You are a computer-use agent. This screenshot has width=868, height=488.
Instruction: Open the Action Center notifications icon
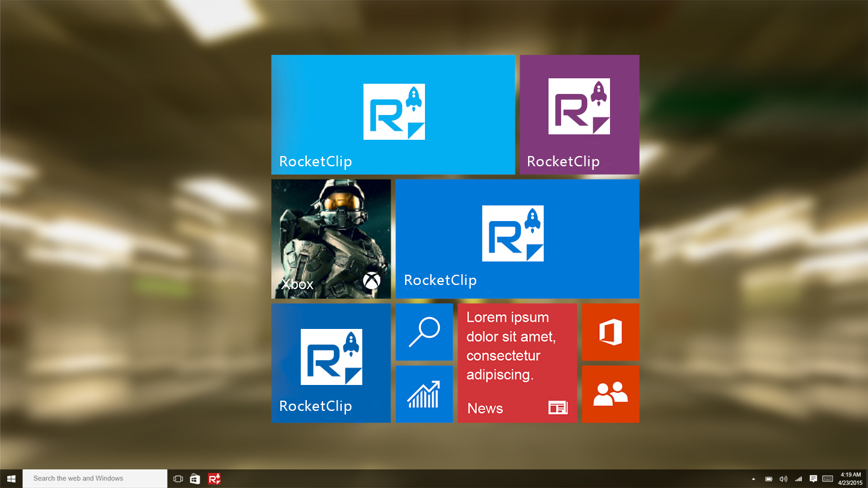point(813,479)
